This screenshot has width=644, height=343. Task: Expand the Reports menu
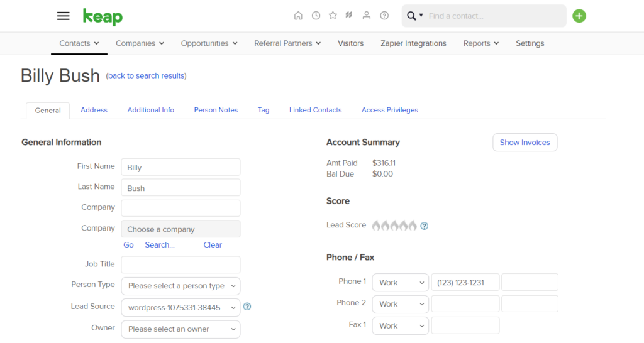tap(481, 43)
